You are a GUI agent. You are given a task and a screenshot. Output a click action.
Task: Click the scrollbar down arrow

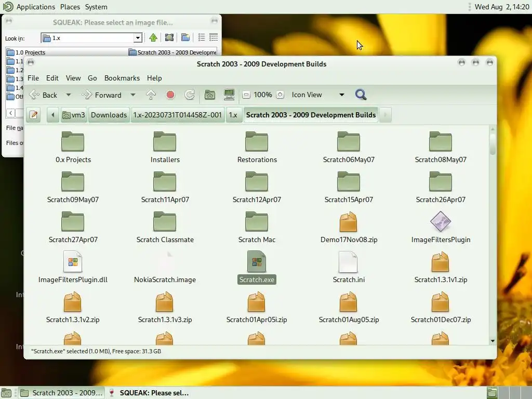493,341
